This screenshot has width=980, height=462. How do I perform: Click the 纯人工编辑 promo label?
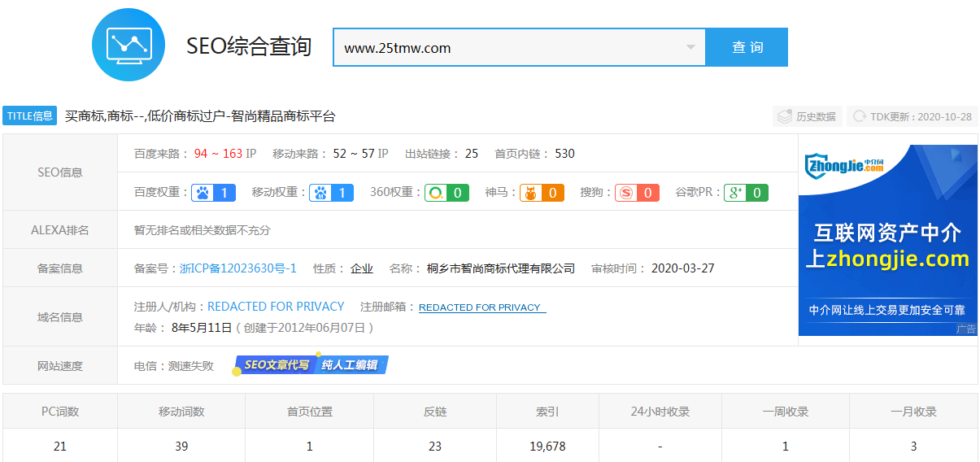coord(351,365)
